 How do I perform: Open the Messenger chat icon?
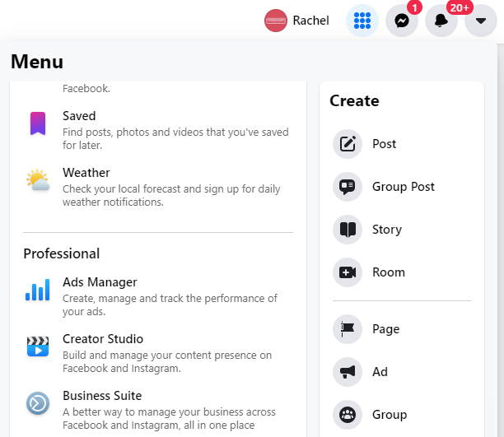click(402, 21)
